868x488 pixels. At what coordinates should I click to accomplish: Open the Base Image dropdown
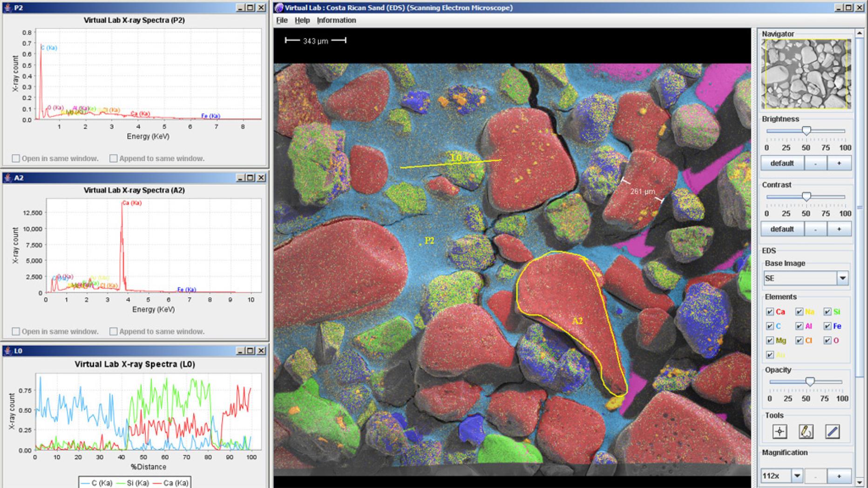[842, 278]
